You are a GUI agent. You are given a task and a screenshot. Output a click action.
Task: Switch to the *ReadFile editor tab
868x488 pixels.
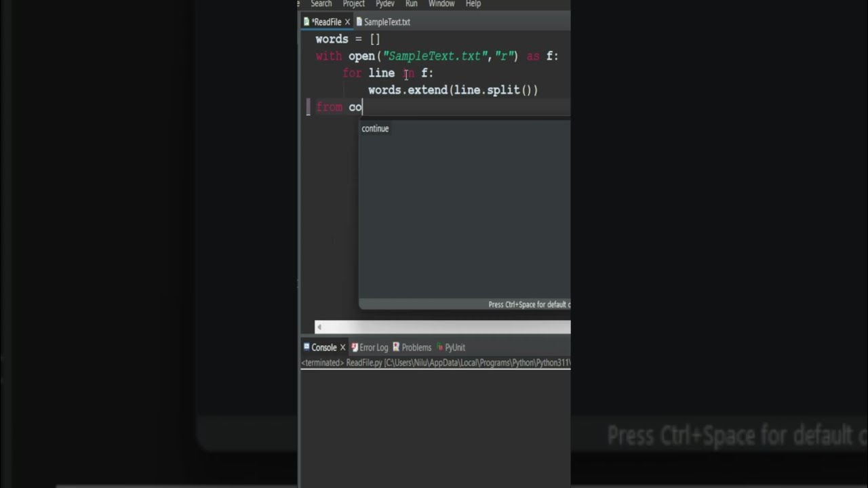pyautogui.click(x=326, y=22)
